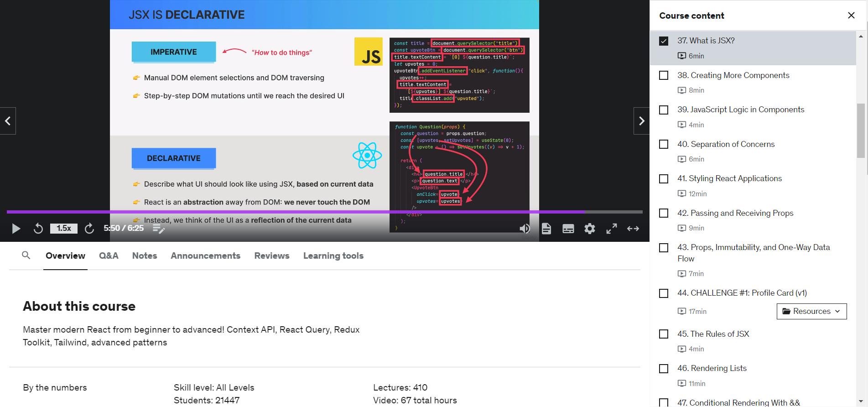Screen dimensions: 868x407
Task: Check lecture 41 Styling React Applications box
Action: coord(664,179)
